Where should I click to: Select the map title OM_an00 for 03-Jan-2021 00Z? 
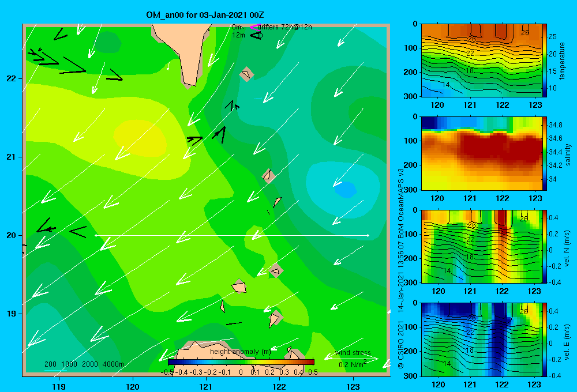point(205,15)
